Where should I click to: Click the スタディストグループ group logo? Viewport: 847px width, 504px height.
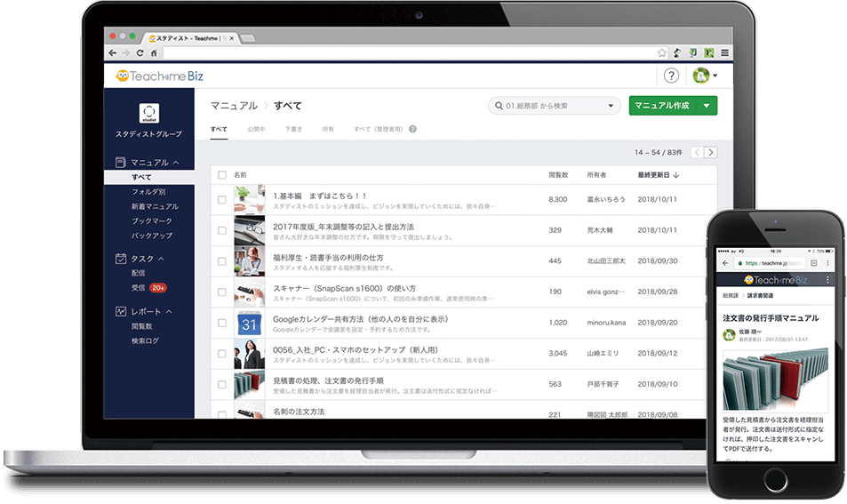pos(149,113)
